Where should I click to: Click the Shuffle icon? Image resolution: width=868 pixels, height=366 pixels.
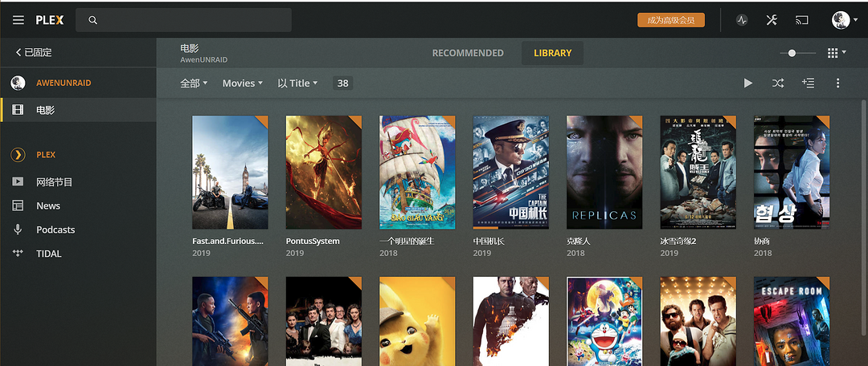click(778, 83)
